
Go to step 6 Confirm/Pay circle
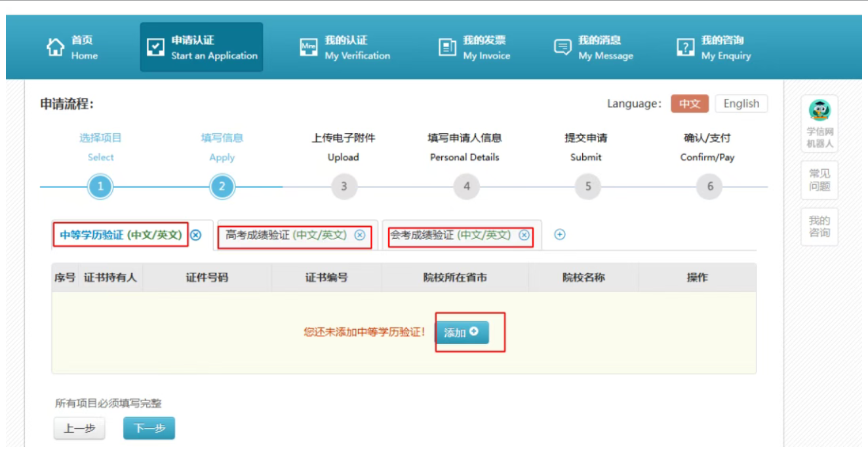[709, 187]
